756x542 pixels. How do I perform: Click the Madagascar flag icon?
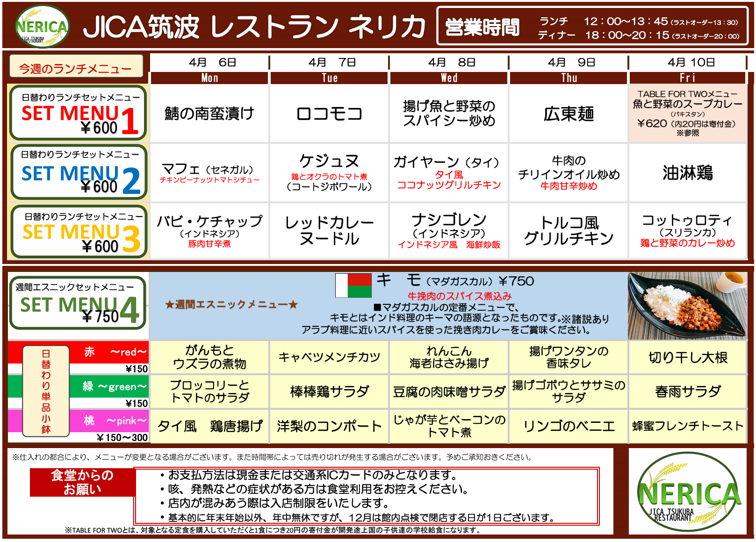point(353,285)
